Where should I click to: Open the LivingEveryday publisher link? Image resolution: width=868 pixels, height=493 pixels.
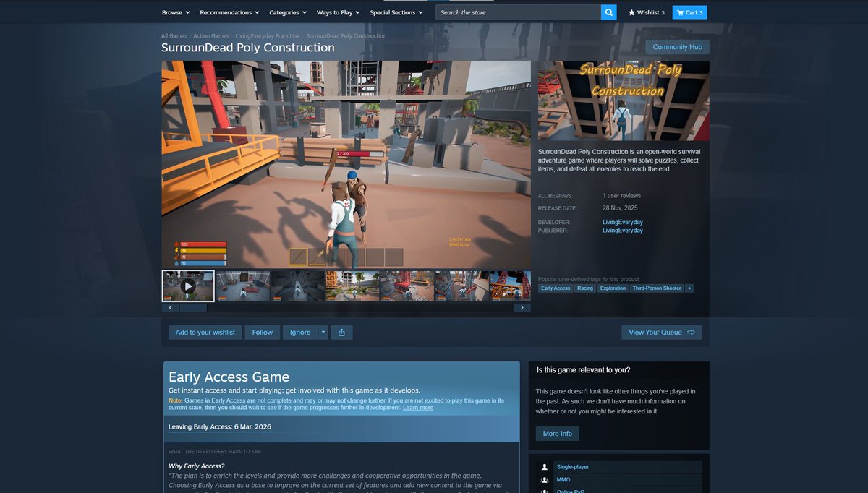click(x=623, y=231)
